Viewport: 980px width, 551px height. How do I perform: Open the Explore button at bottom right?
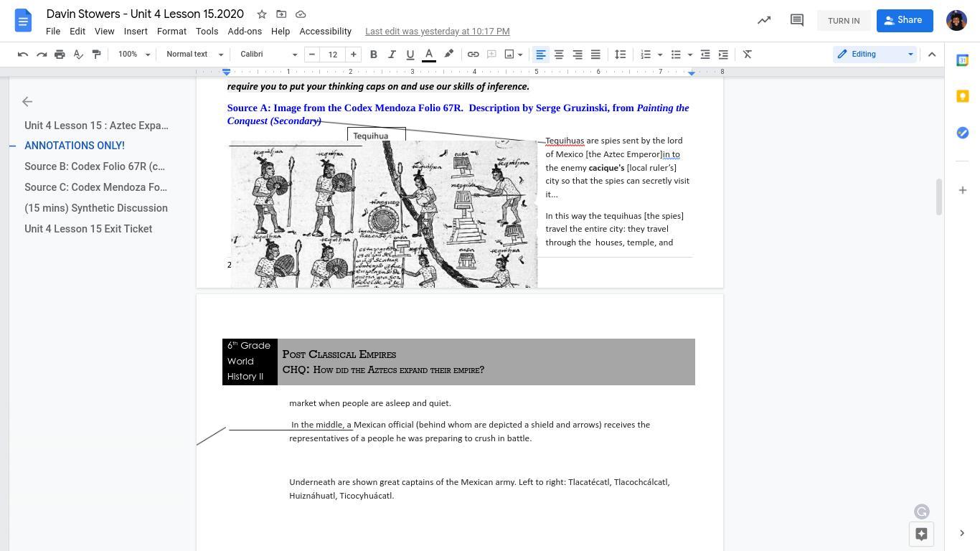click(921, 534)
